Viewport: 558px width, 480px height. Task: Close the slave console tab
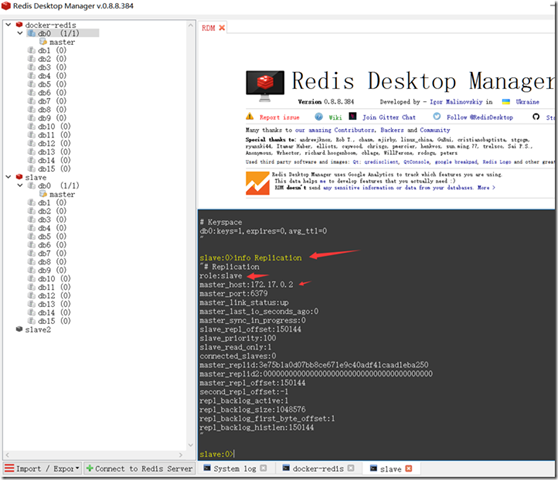click(409, 469)
